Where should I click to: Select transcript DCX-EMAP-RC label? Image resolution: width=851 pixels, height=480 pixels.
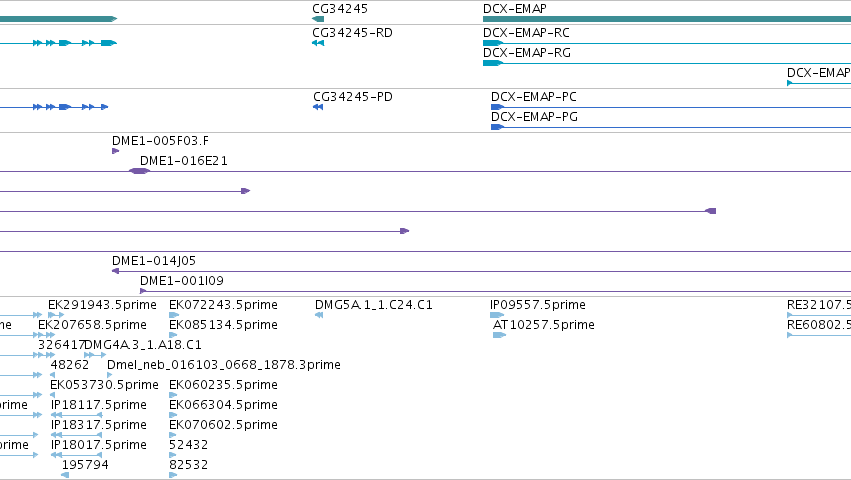click(526, 33)
